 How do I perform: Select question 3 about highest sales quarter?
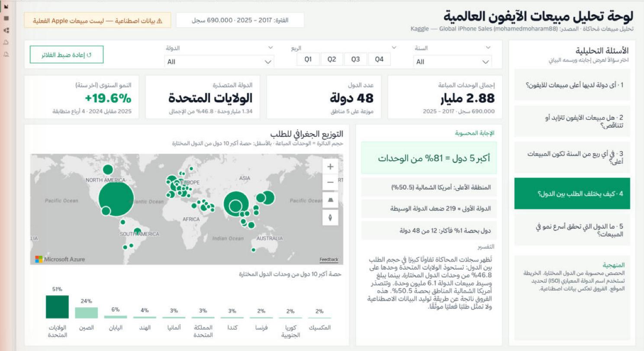pyautogui.click(x=572, y=157)
